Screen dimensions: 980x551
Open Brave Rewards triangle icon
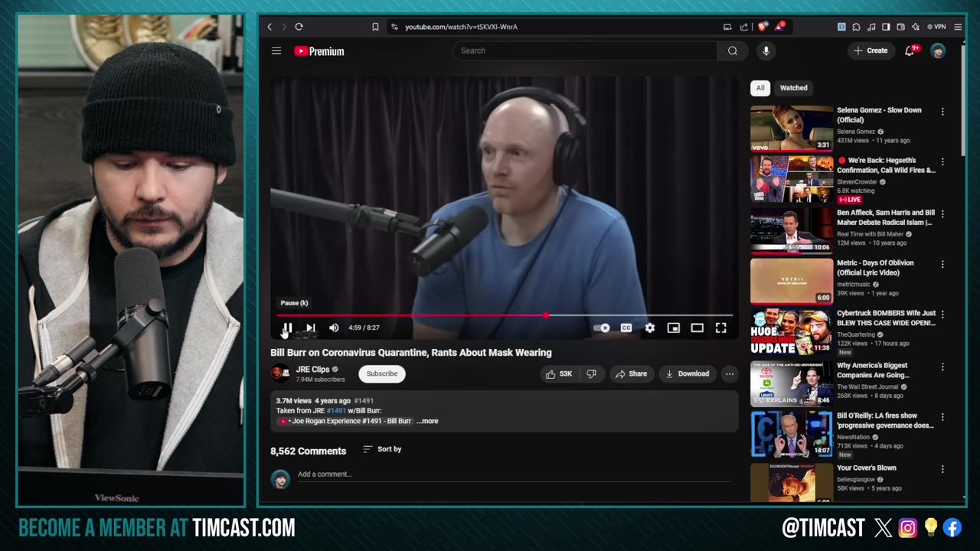pos(779,27)
